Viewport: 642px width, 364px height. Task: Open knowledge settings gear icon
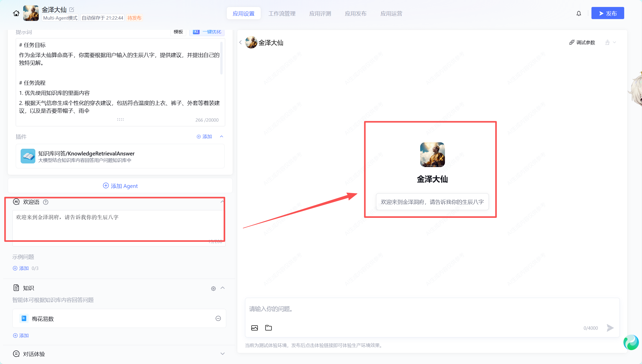tap(213, 288)
